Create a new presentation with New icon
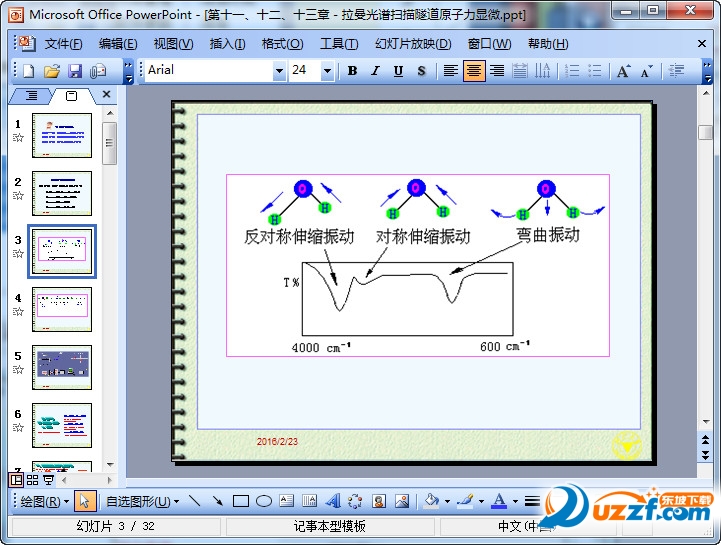Image resolution: width=721 pixels, height=545 pixels. (29, 71)
